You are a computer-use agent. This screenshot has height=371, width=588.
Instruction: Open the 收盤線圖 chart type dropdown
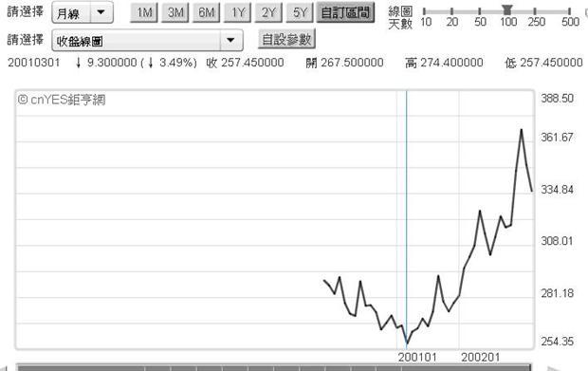(x=147, y=41)
